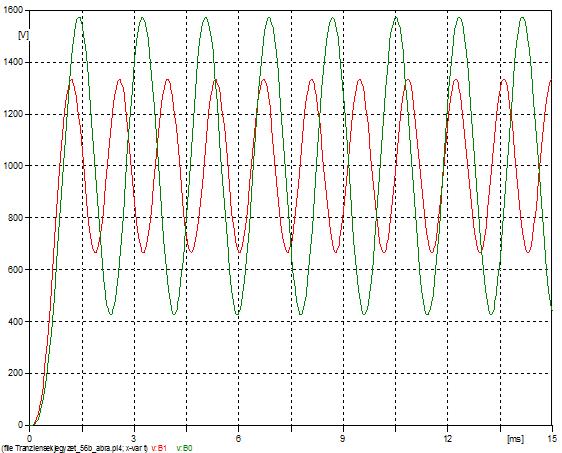The height and width of the screenshot is (453, 562).
Task: Click the red v:B1 legend label
Action: coord(159,448)
